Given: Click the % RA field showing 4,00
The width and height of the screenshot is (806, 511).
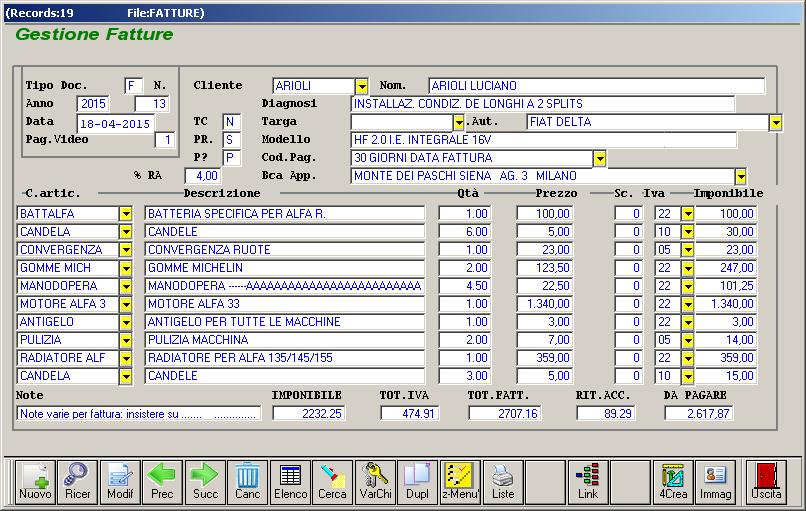Looking at the screenshot, I should [203, 176].
